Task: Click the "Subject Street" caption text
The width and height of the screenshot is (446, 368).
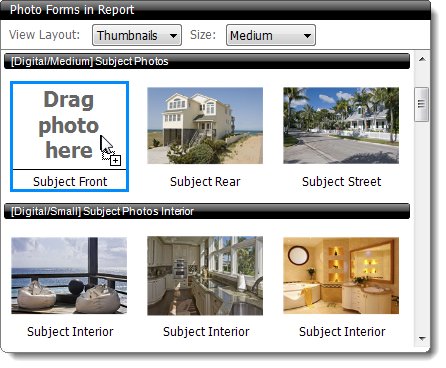Action: [x=341, y=182]
